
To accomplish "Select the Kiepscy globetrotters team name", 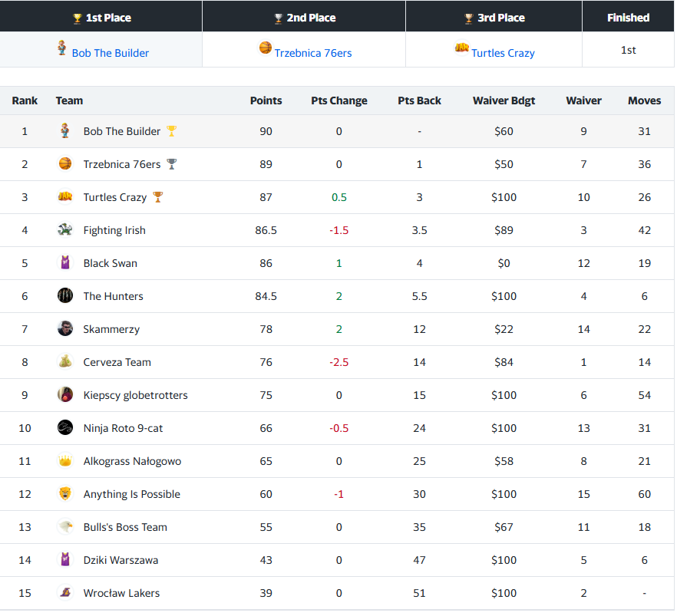I will coord(136,395).
